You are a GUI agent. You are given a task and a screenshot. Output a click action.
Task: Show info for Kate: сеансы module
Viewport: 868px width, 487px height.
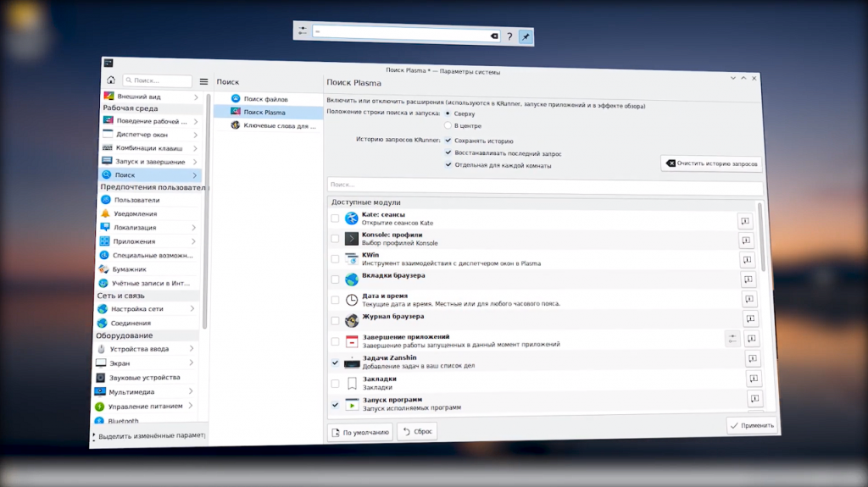tap(745, 221)
